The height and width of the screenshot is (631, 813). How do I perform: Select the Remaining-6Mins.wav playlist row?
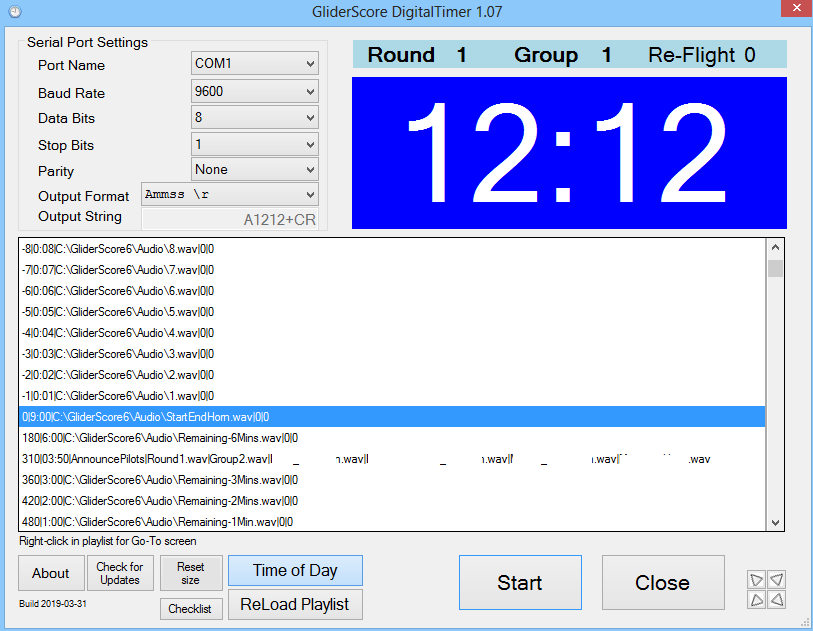pos(392,438)
